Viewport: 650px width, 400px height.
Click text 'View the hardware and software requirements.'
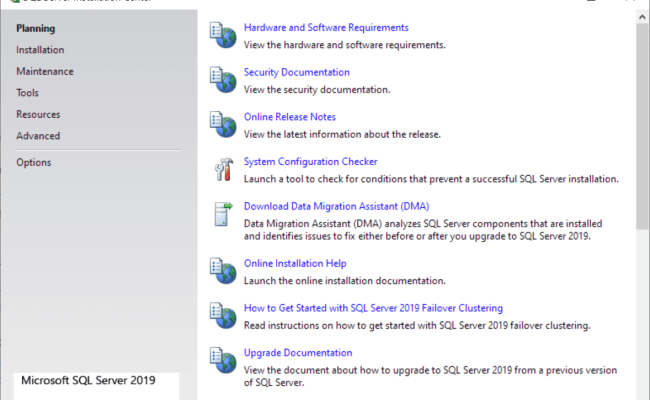point(344,45)
